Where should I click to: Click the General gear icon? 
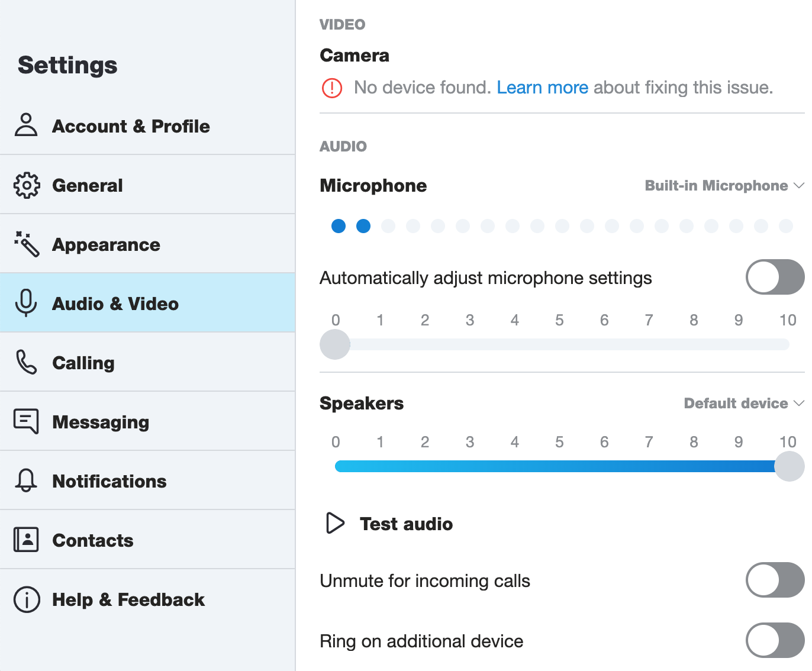click(27, 185)
